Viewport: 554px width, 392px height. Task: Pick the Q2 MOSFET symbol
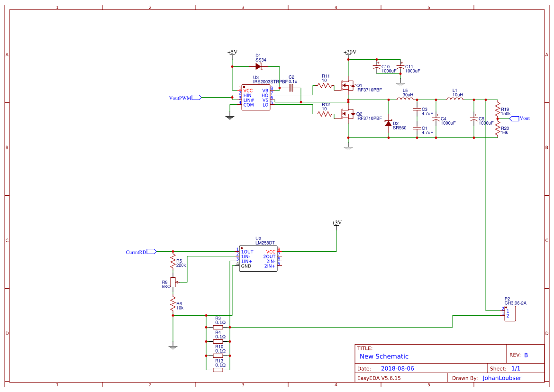(347, 114)
